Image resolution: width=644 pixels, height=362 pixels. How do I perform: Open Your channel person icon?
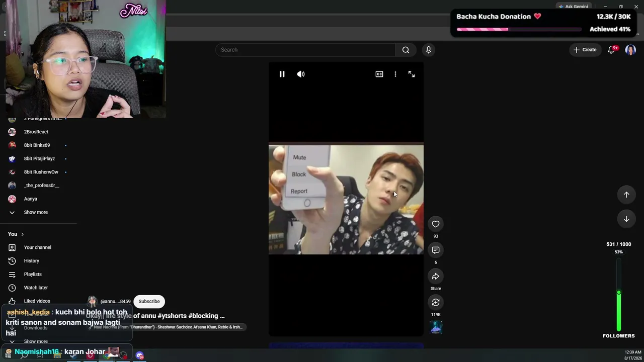point(12,247)
